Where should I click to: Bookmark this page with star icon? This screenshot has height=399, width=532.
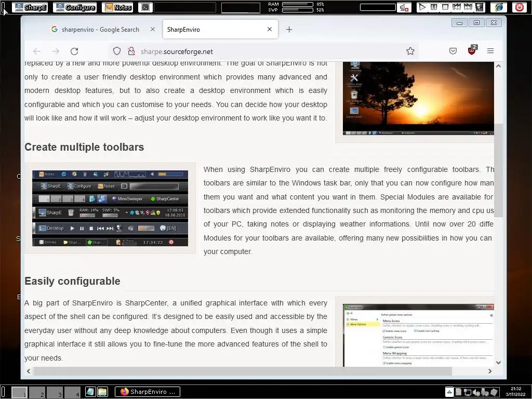(410, 51)
